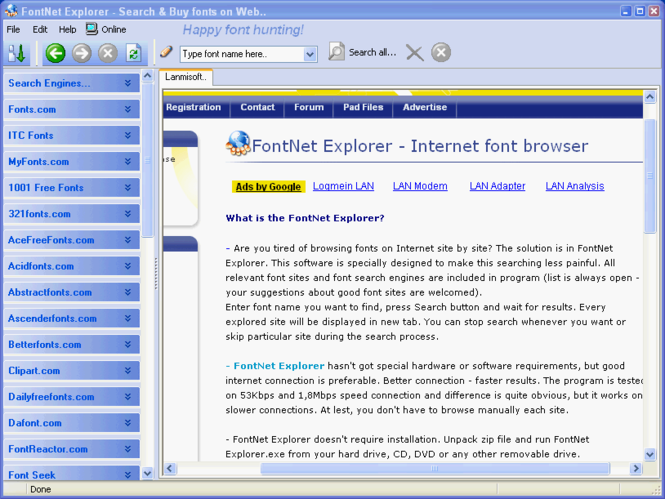This screenshot has width=665, height=499.
Task: Click the web page scroll down arrow
Action: (x=650, y=455)
